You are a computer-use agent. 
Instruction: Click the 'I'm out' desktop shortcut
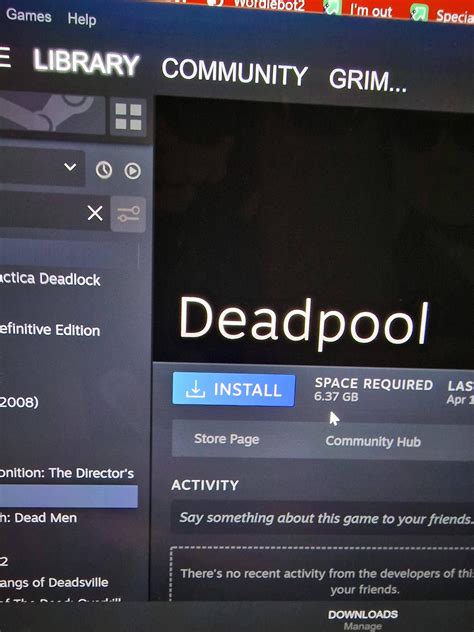[359, 10]
